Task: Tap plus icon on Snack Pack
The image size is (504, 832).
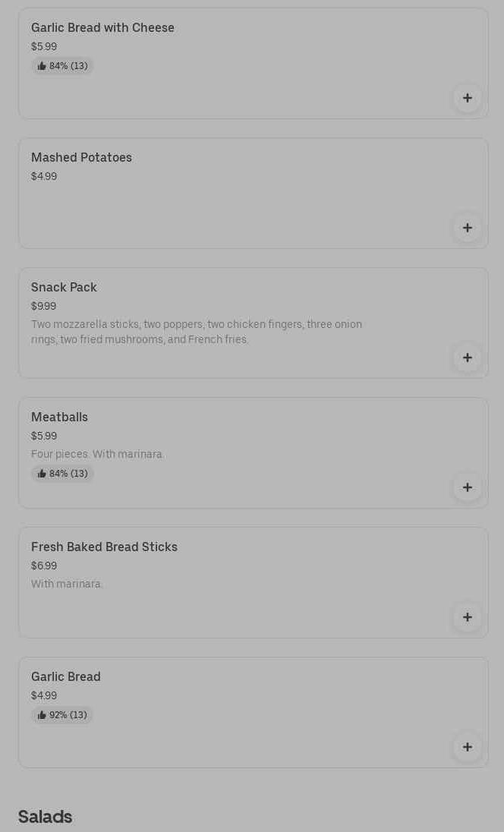Action: (467, 358)
